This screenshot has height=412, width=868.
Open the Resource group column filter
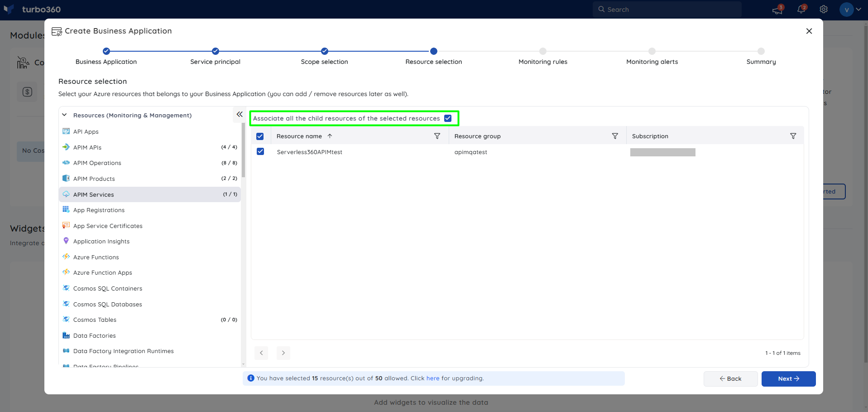(615, 136)
